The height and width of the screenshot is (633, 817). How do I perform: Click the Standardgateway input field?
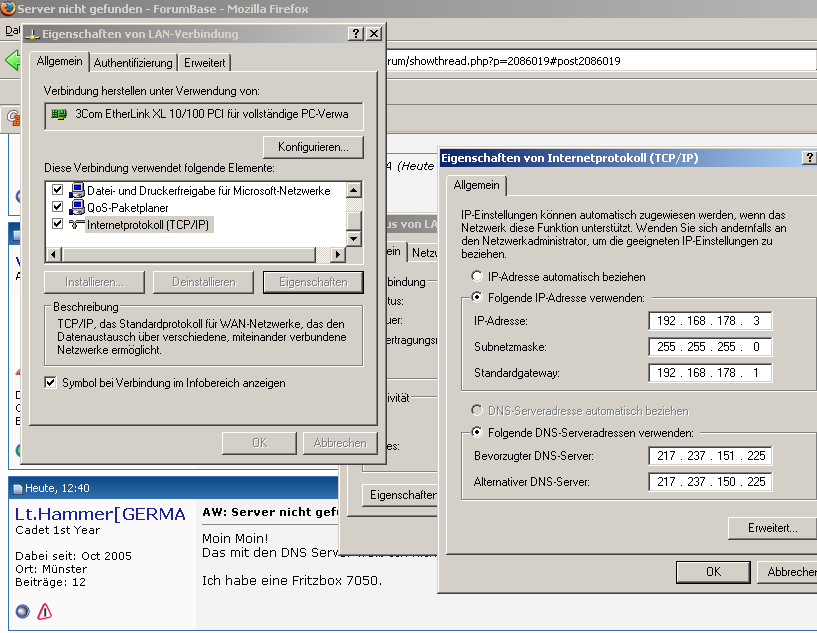coord(710,373)
